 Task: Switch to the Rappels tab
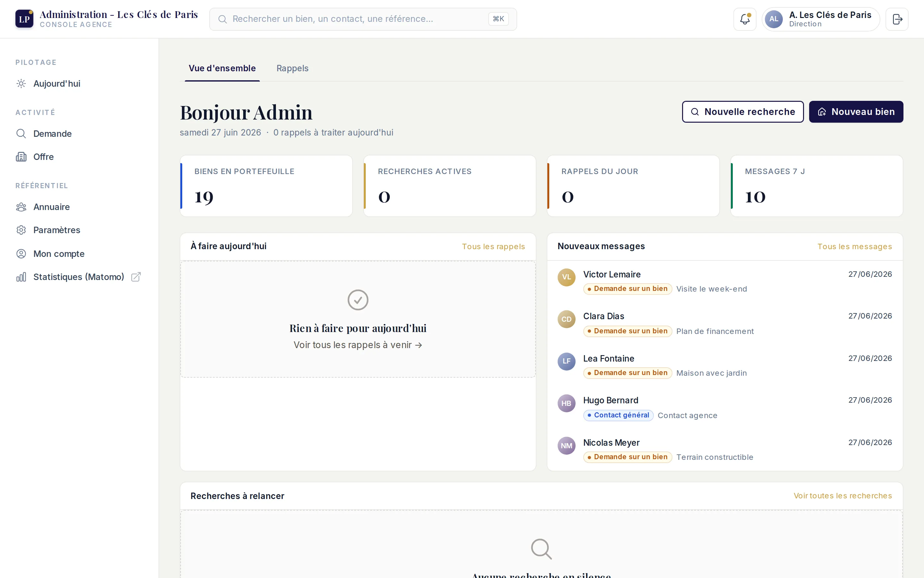[292, 68]
